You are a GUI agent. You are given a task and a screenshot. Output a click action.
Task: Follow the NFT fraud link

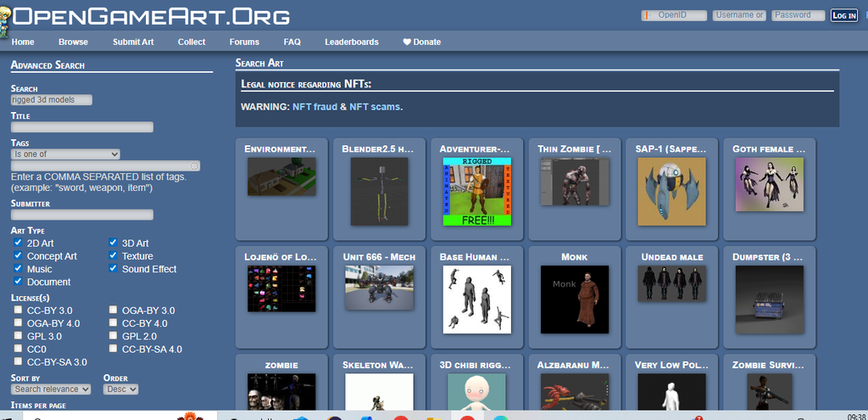pyautogui.click(x=315, y=106)
